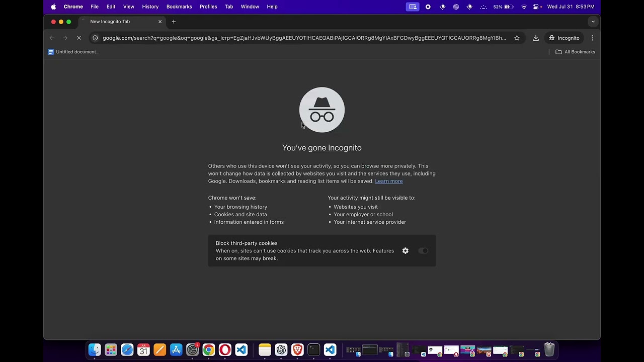
Task: Select the New Incognito Tab tab
Action: pyautogui.click(x=121, y=22)
